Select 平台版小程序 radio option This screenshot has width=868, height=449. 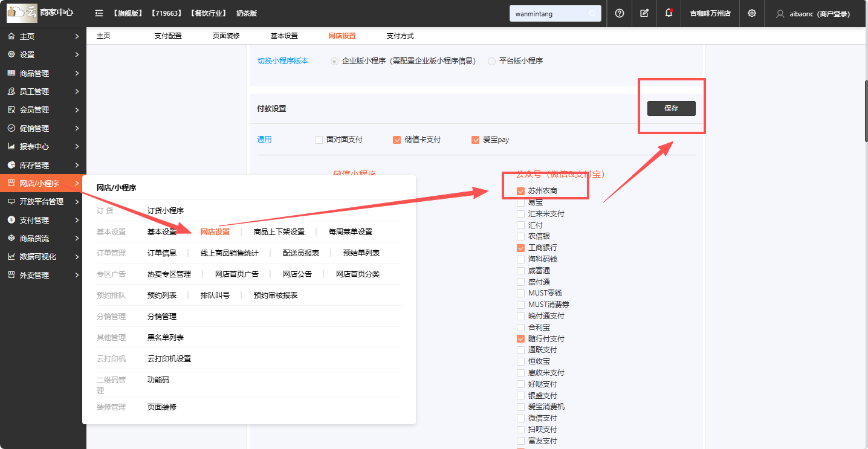pyautogui.click(x=491, y=61)
